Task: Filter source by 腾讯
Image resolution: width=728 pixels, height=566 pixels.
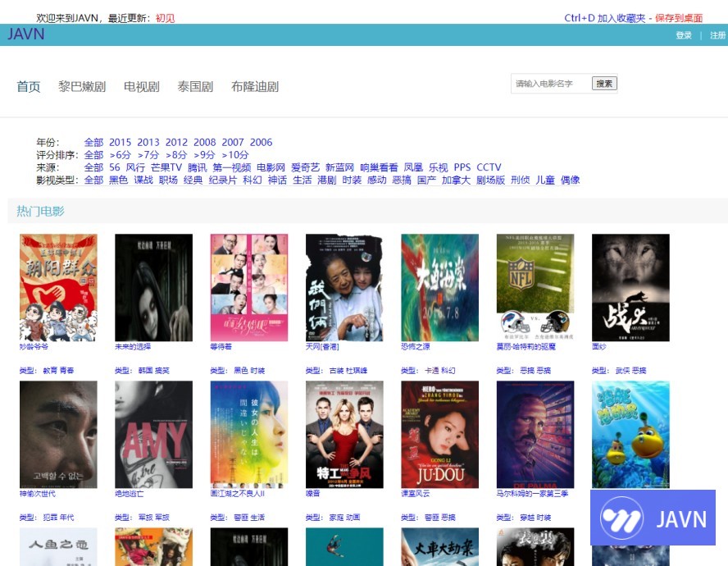Action: tap(198, 167)
